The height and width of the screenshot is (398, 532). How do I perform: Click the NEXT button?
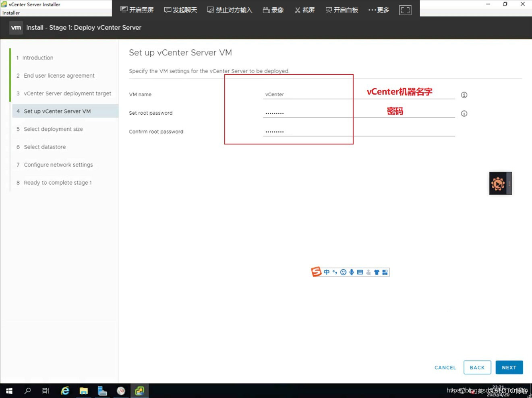click(509, 367)
